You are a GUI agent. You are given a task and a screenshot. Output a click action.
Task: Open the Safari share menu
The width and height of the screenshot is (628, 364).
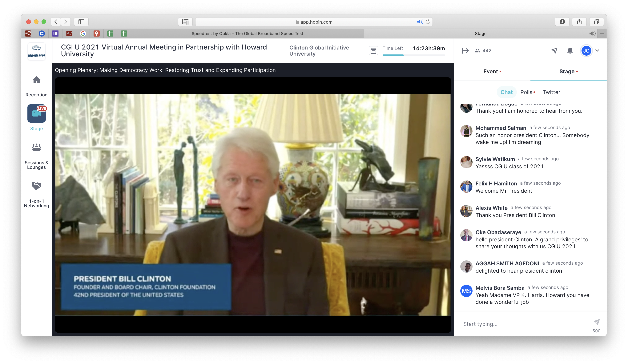[579, 22]
